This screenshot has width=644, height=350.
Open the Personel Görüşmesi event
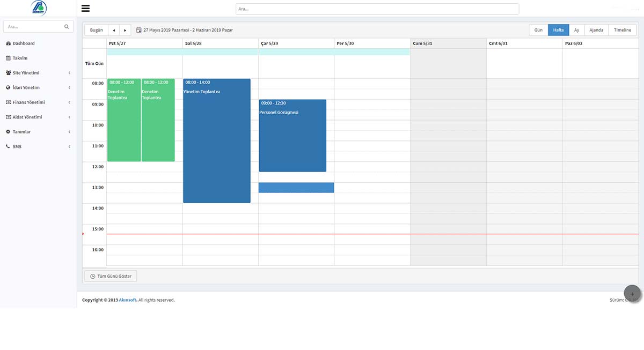(292, 136)
